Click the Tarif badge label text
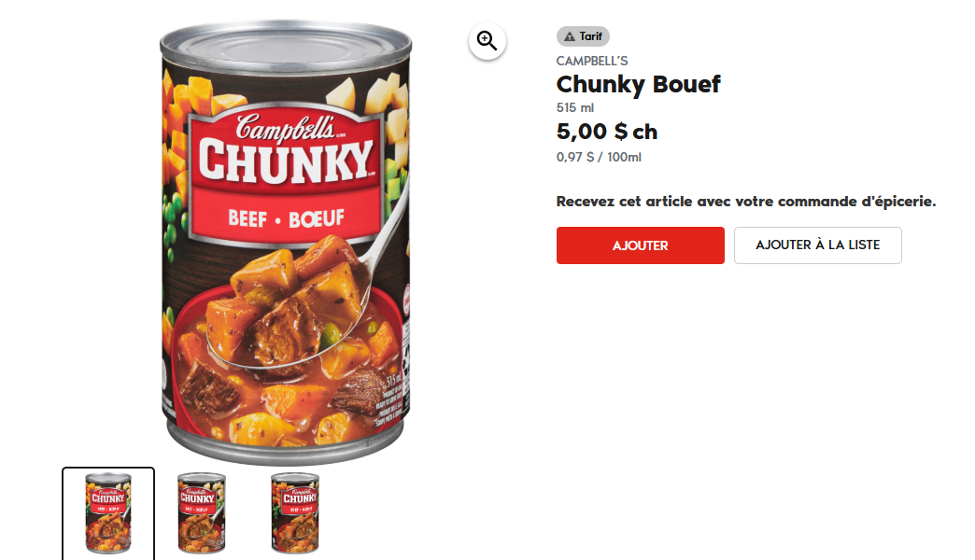The width and height of the screenshot is (975, 560). point(591,36)
